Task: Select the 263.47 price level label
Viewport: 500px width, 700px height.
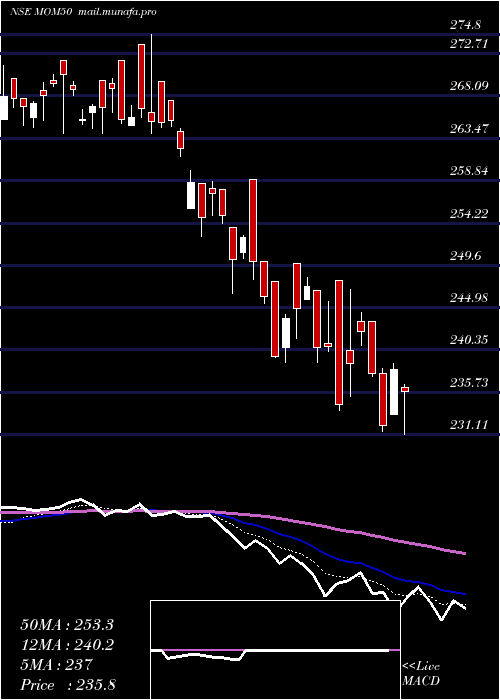Action: click(x=469, y=129)
